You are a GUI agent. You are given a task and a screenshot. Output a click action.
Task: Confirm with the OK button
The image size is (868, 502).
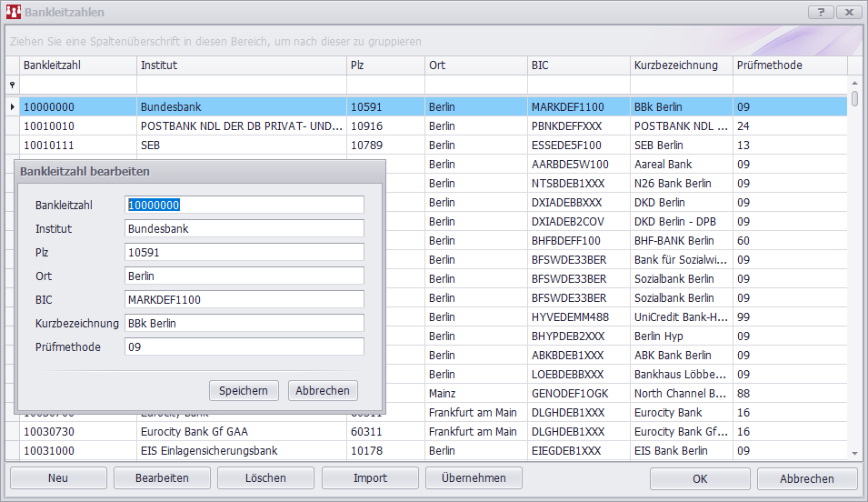pos(699,478)
